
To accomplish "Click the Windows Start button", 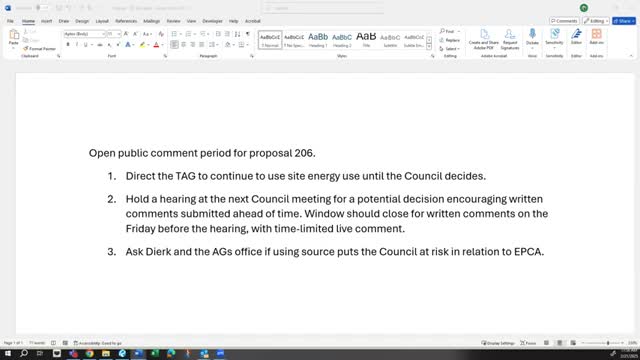I will coord(8,353).
